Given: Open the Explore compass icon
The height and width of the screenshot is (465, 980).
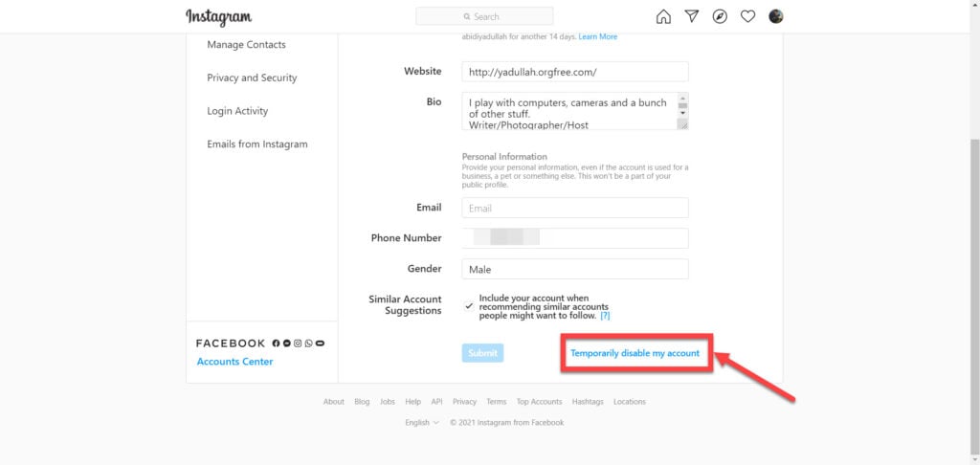Looking at the screenshot, I should (720, 17).
